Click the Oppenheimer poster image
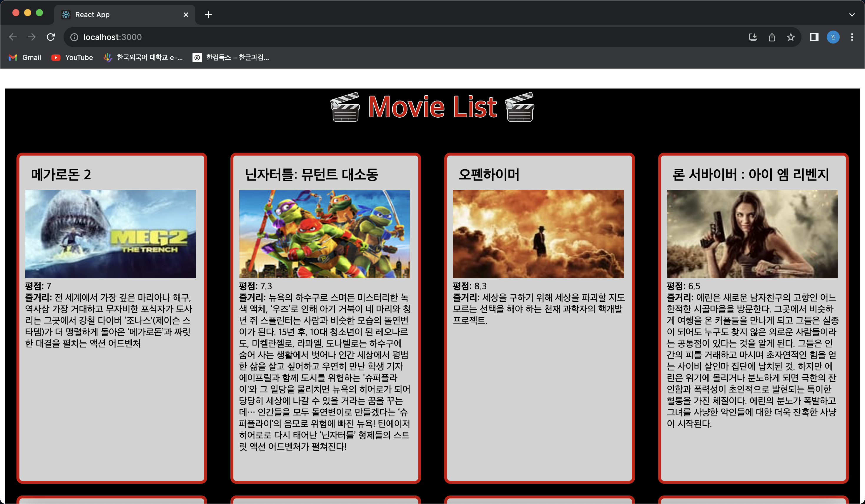The width and height of the screenshot is (865, 504). (538, 234)
